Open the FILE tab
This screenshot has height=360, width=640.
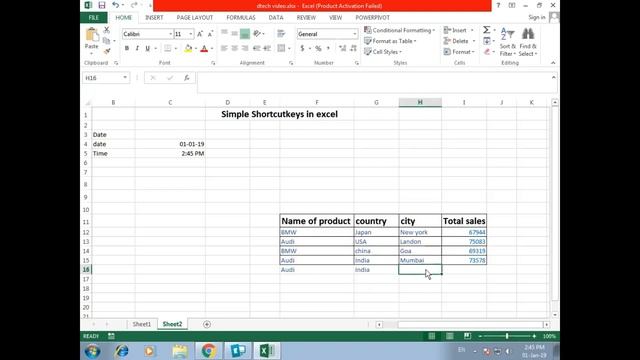(94, 18)
